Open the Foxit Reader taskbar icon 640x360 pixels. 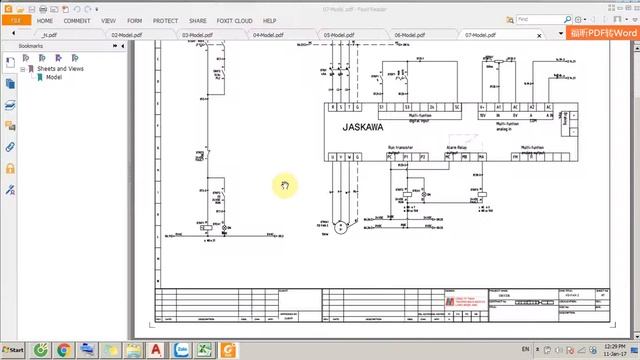(x=229, y=350)
